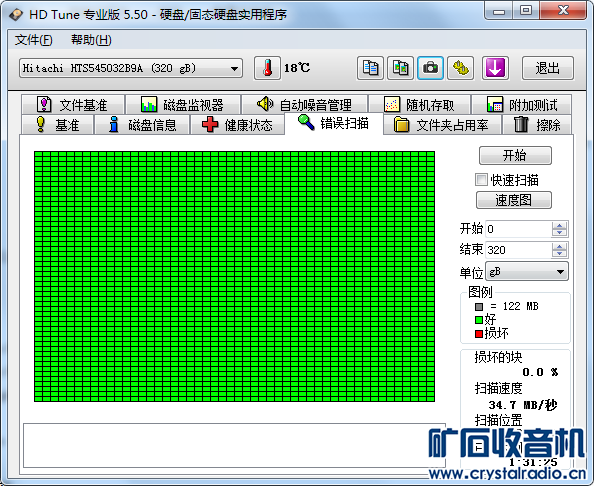The width and height of the screenshot is (594, 486).
Task: Close the HD Tune window
Action: (563, 11)
